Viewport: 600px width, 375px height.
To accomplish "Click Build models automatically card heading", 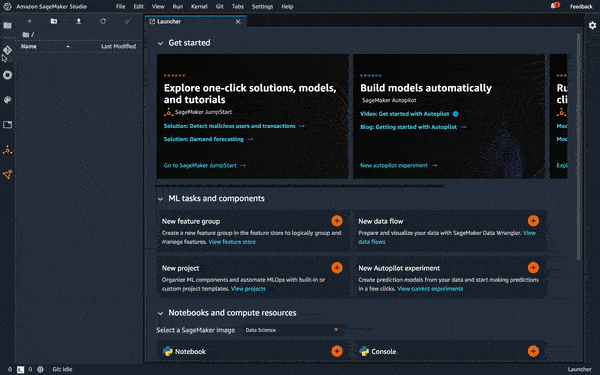I will [426, 88].
